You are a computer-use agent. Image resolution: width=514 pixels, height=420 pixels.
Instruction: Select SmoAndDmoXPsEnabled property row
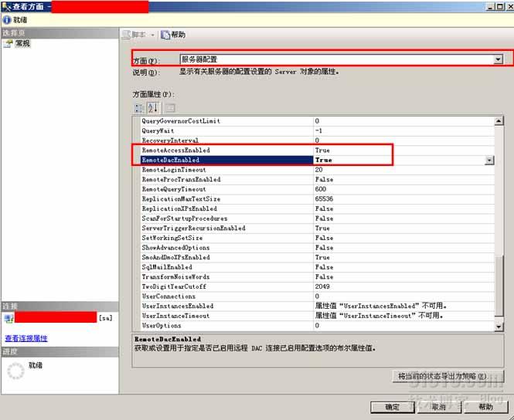317,257
